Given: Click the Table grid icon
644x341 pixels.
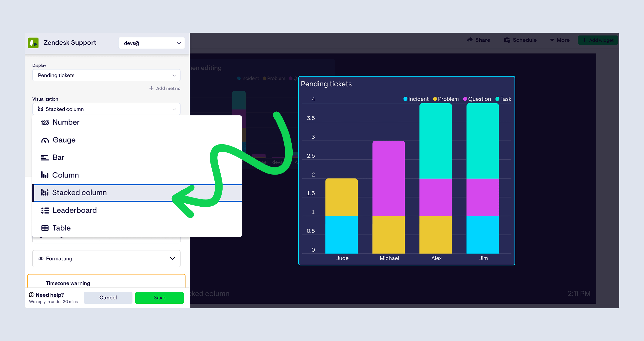Looking at the screenshot, I should [45, 228].
